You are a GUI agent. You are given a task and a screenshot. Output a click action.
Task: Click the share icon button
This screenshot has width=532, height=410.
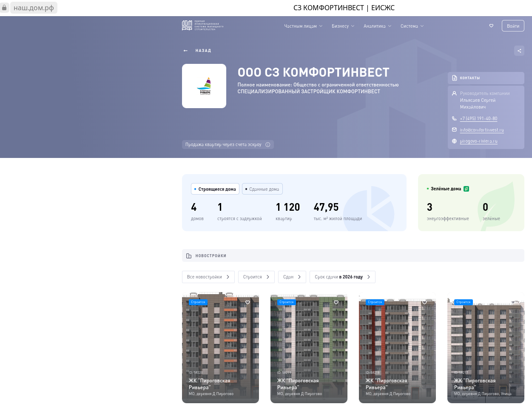pyautogui.click(x=519, y=51)
